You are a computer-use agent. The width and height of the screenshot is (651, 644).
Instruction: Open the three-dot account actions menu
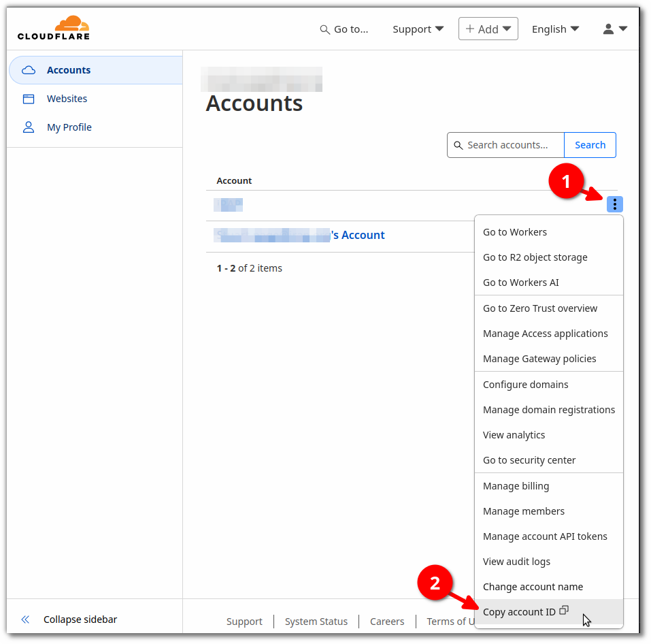(x=614, y=204)
